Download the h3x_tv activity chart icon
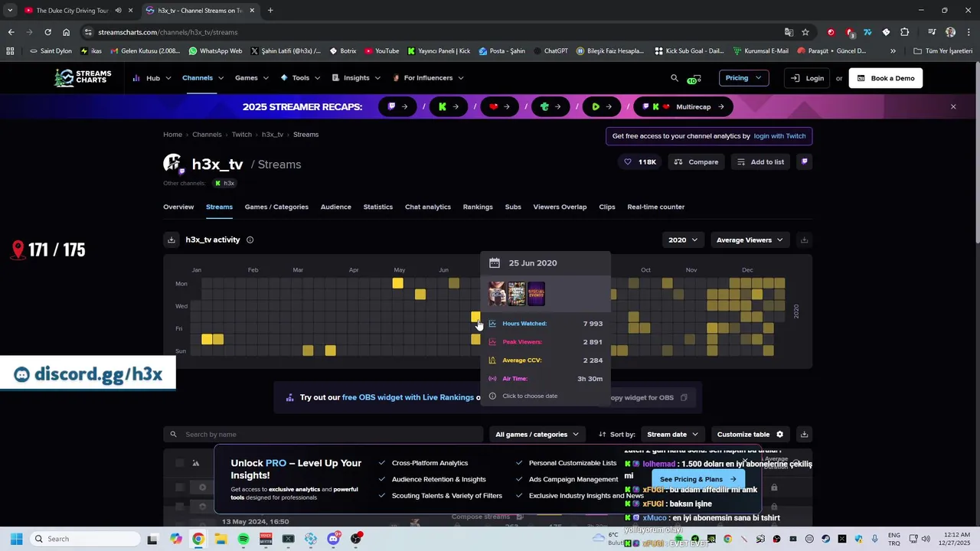The height and width of the screenshot is (551, 980). [171, 240]
